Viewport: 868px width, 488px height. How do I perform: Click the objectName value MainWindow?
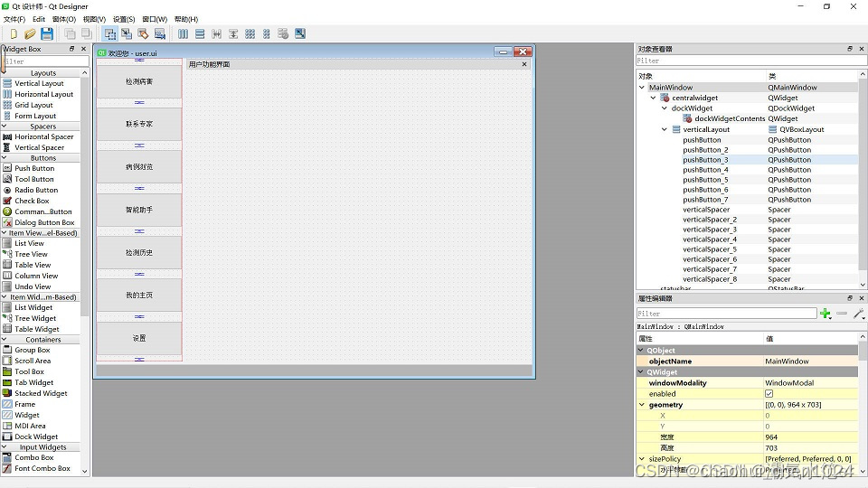point(787,361)
